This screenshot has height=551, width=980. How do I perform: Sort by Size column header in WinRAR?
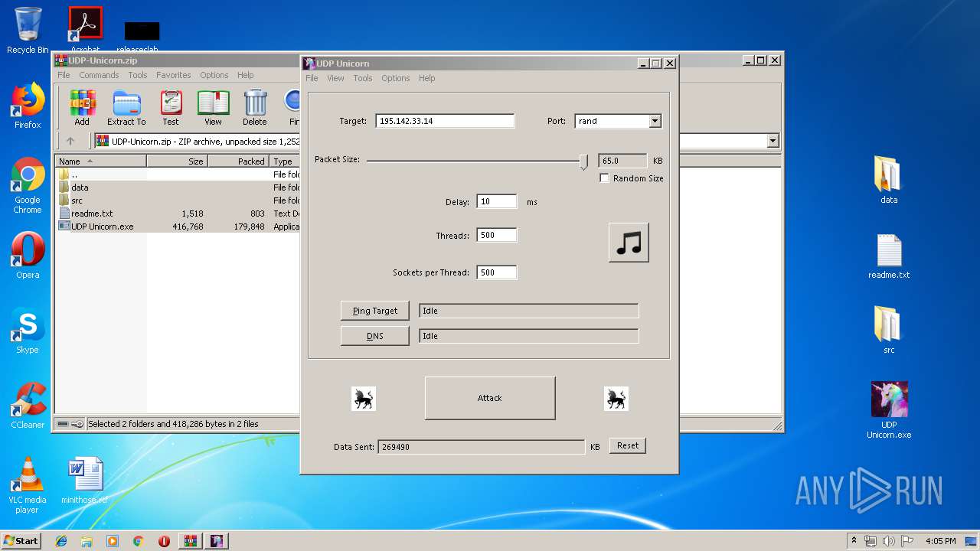tap(177, 161)
